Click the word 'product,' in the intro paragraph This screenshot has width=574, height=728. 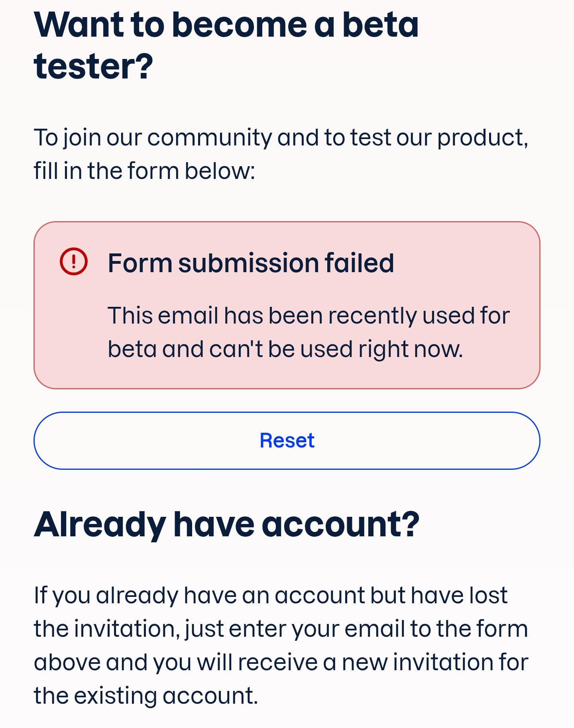(x=483, y=138)
